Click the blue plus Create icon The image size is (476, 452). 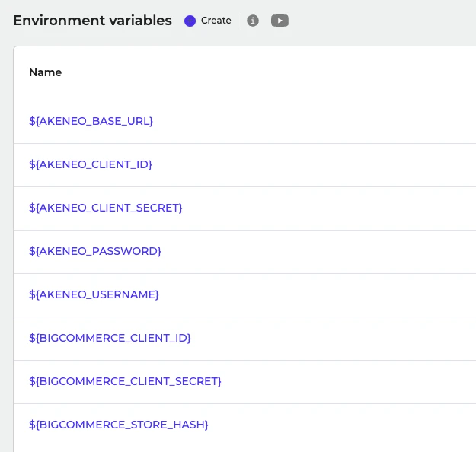coord(190,21)
